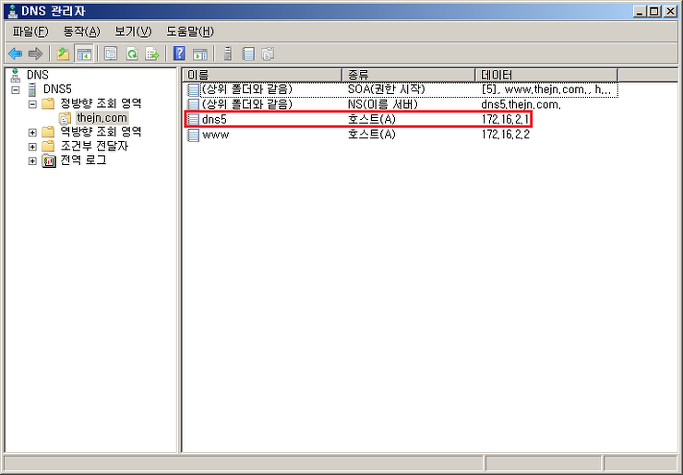Click the 전역 로그 folder icon

pyautogui.click(x=49, y=161)
